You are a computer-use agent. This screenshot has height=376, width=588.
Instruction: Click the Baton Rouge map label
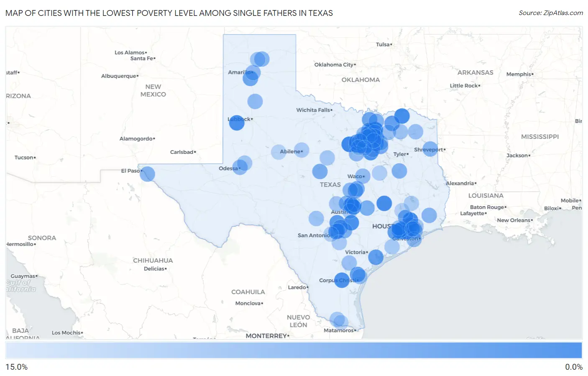point(487,207)
